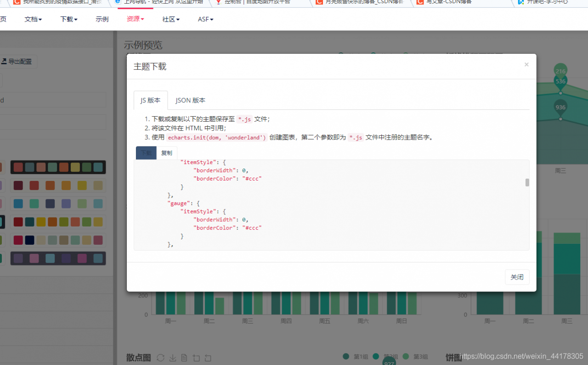Refresh the 散点图 scatter chart
Image resolution: width=588 pixels, height=365 pixels.
point(160,358)
